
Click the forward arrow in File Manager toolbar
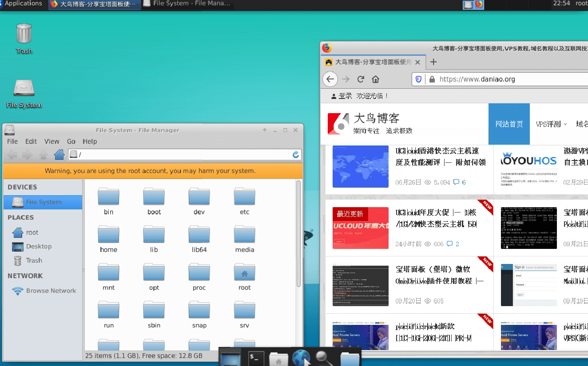coord(28,154)
